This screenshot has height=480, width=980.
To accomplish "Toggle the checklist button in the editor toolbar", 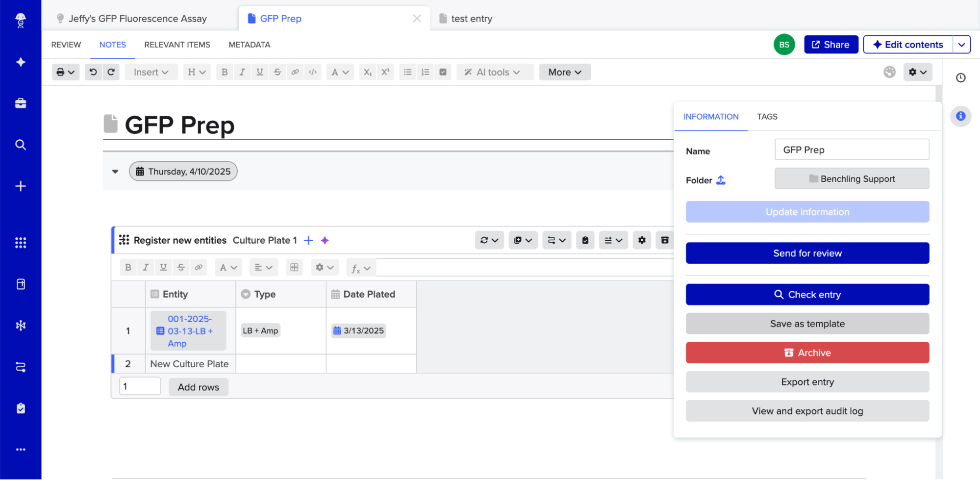I will point(443,72).
